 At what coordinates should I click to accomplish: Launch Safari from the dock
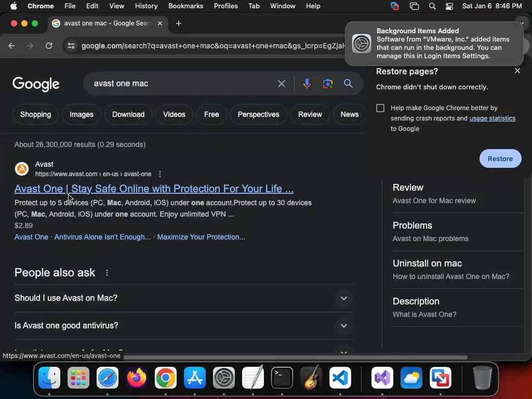(108, 378)
